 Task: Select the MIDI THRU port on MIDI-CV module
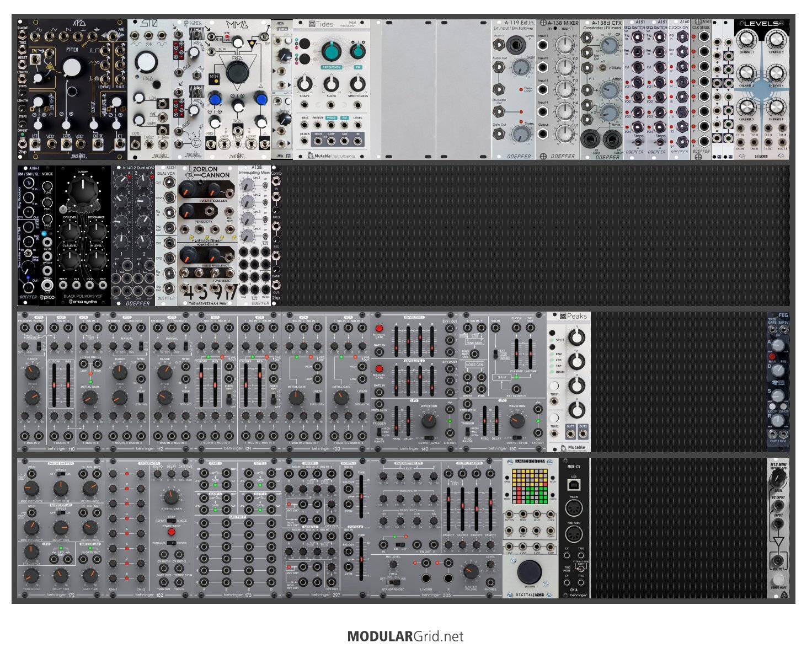pos(574,534)
